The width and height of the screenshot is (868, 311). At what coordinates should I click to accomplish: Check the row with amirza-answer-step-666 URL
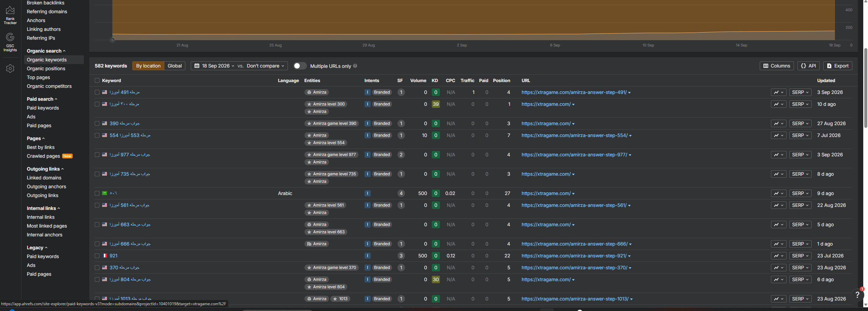pyautogui.click(x=97, y=244)
